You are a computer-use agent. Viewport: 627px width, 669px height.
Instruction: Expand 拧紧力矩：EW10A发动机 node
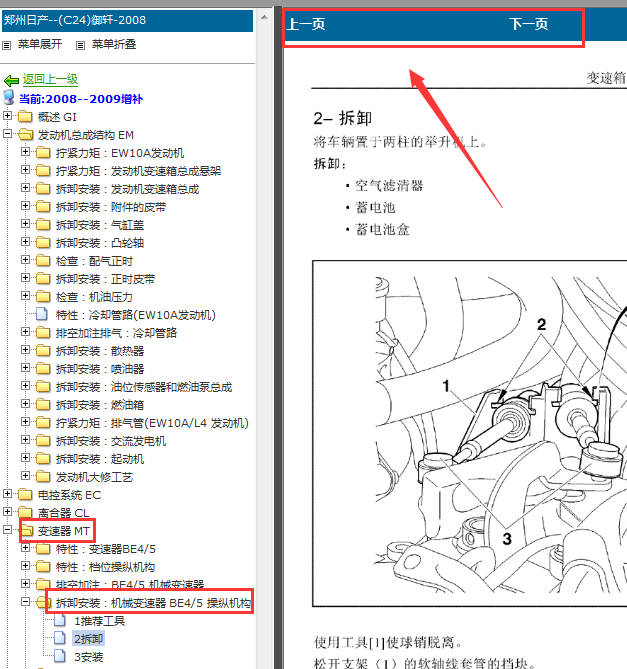(x=26, y=152)
